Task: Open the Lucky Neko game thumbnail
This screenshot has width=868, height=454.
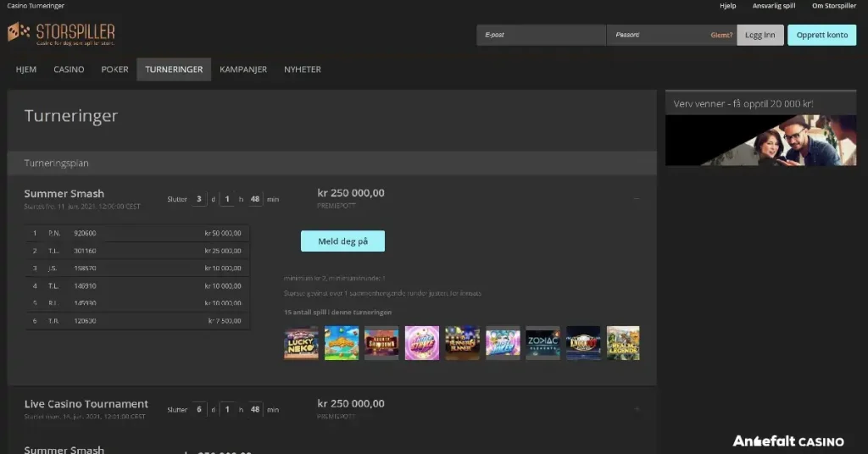Action: point(301,343)
